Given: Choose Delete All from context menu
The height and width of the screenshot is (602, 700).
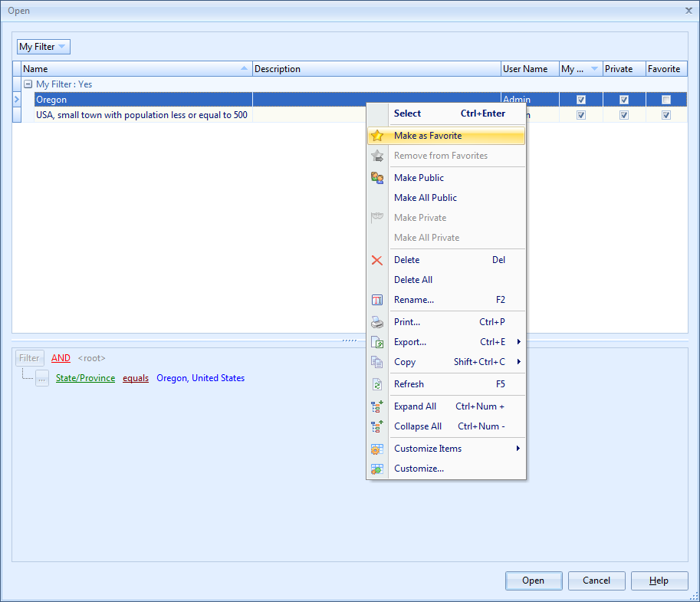Looking at the screenshot, I should (446, 280).
